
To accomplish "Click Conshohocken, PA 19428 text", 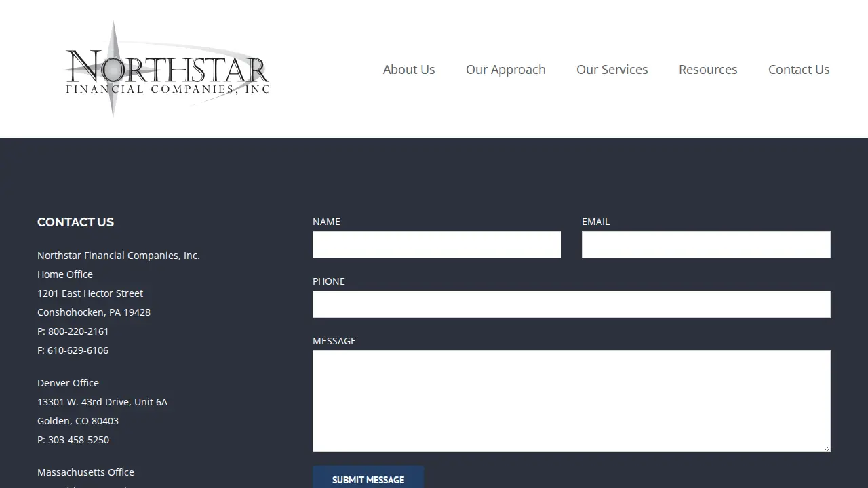I will [94, 312].
